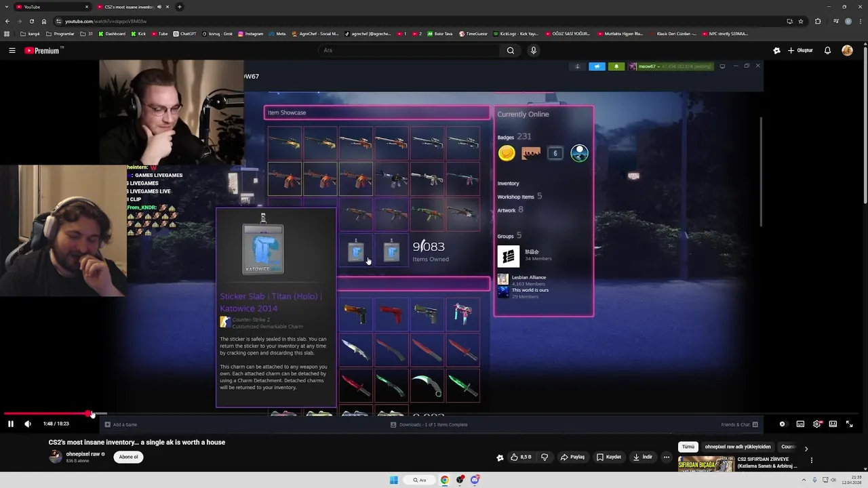Share video with Paylaş button
The width and height of the screenshot is (868, 488).
pos(572,457)
